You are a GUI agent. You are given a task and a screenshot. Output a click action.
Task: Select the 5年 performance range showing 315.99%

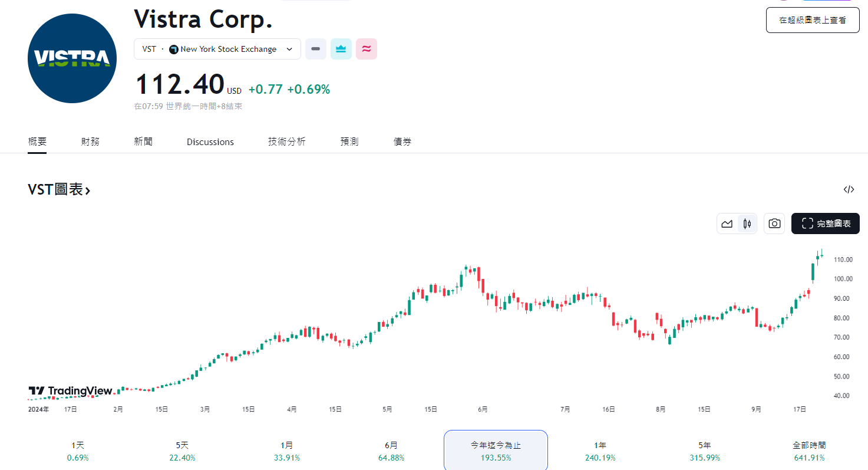coord(704,450)
